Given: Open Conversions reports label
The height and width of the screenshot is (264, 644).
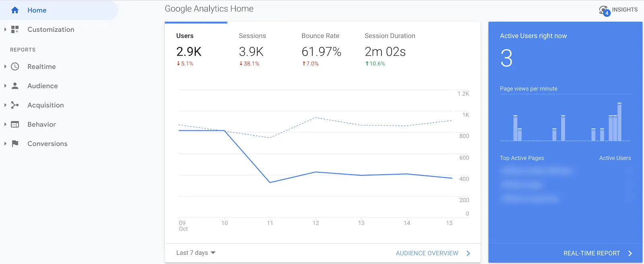Looking at the screenshot, I should coord(47,144).
